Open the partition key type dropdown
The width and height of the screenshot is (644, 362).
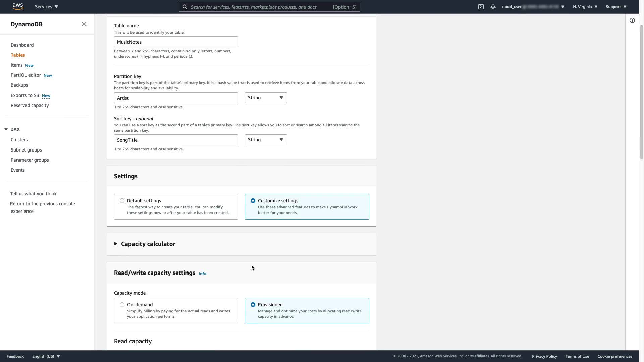(266, 98)
